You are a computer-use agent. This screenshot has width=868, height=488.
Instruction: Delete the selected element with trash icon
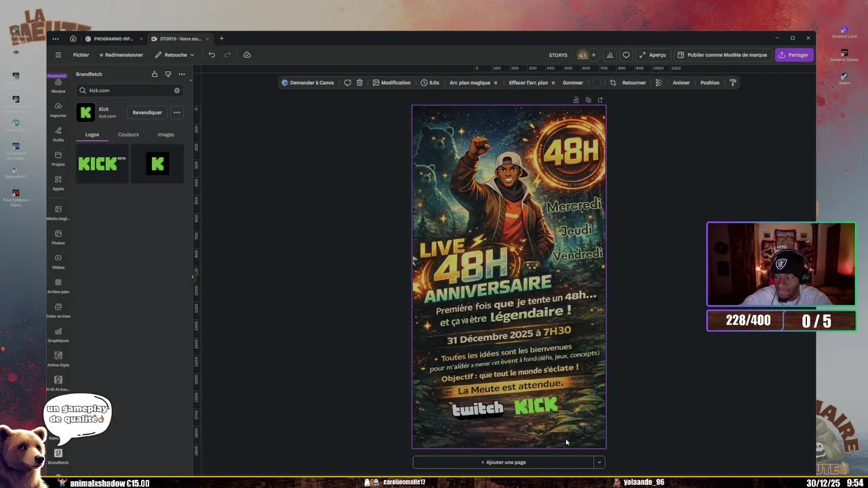(x=359, y=83)
